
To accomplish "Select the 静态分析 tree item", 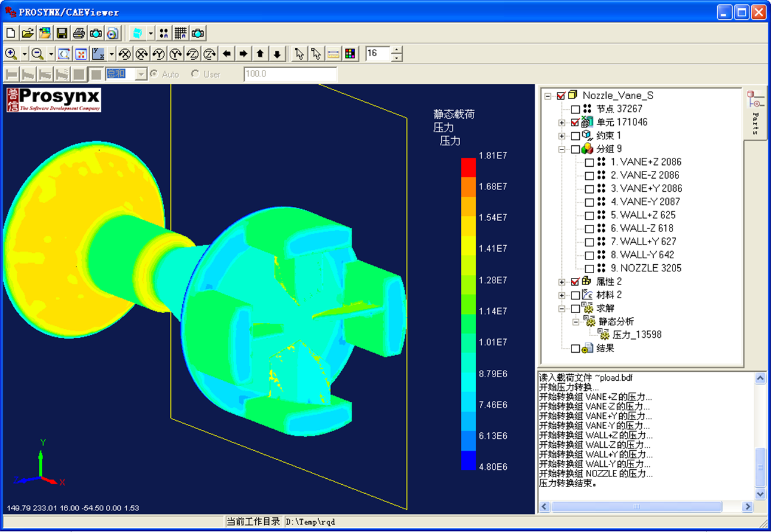I will click(616, 322).
